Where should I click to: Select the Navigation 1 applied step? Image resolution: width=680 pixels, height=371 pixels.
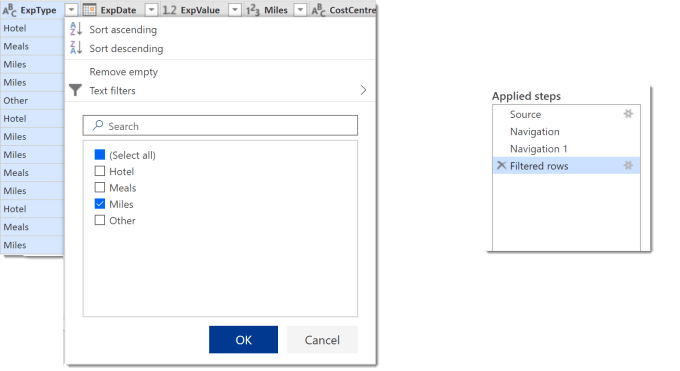(x=566, y=149)
